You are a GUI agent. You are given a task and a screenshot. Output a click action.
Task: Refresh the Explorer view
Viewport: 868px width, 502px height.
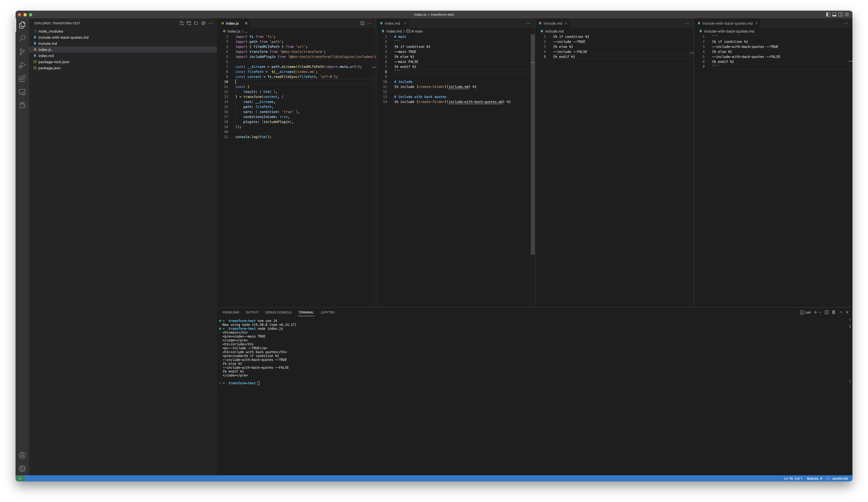coord(196,23)
